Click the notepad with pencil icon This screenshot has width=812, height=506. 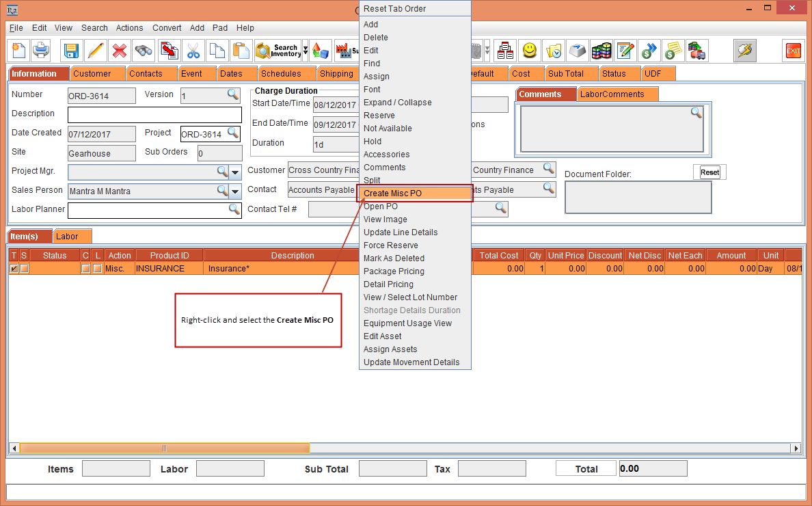(x=625, y=51)
